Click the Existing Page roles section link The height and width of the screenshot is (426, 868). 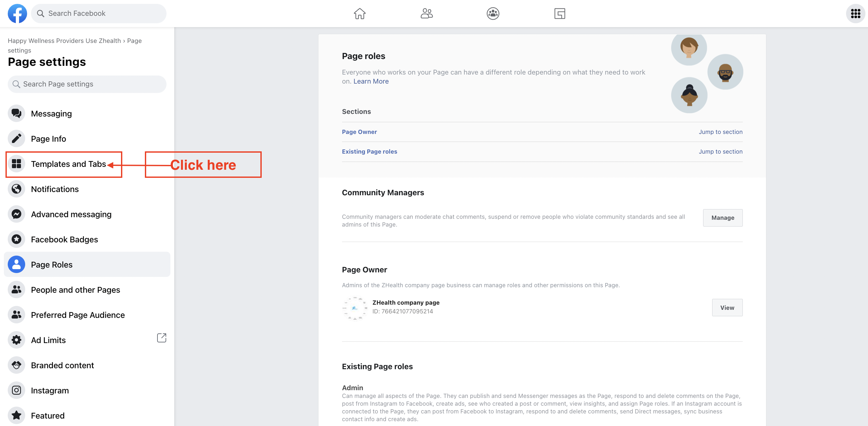369,152
